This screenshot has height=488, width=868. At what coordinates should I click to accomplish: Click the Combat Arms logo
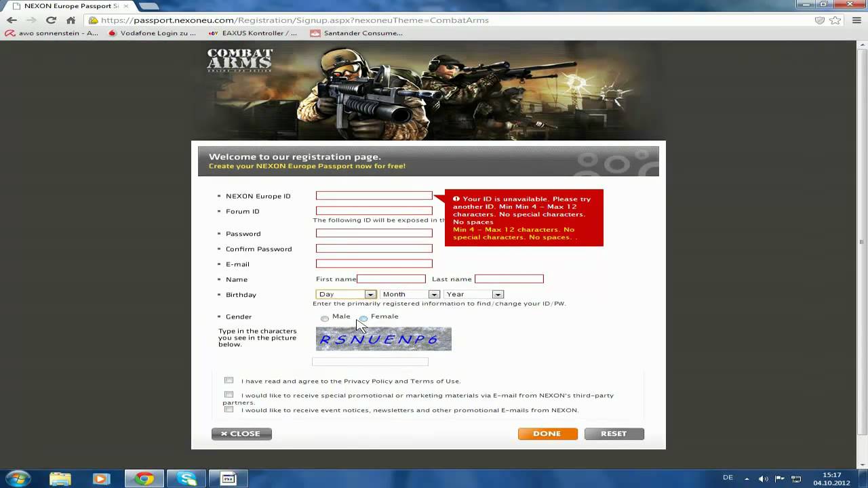(x=239, y=60)
